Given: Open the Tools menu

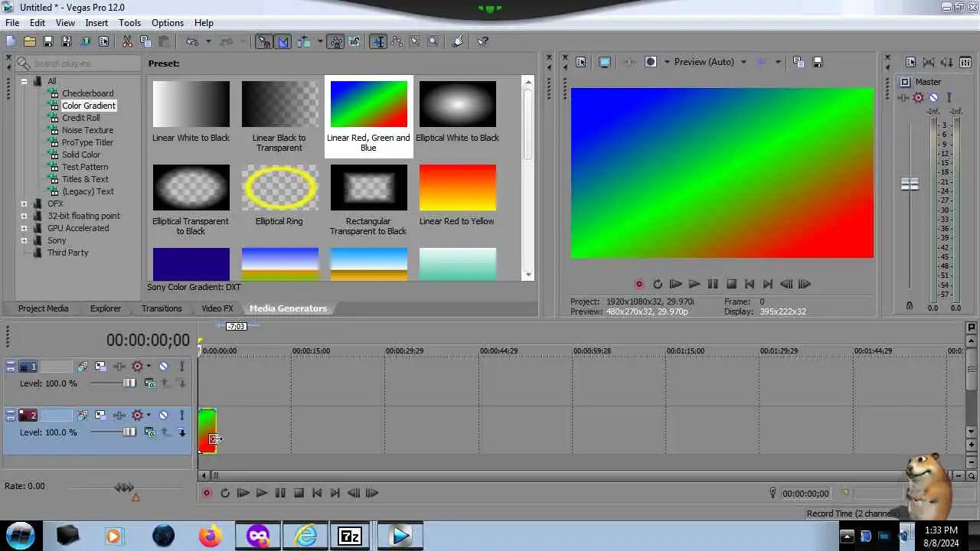Looking at the screenshot, I should tap(129, 23).
